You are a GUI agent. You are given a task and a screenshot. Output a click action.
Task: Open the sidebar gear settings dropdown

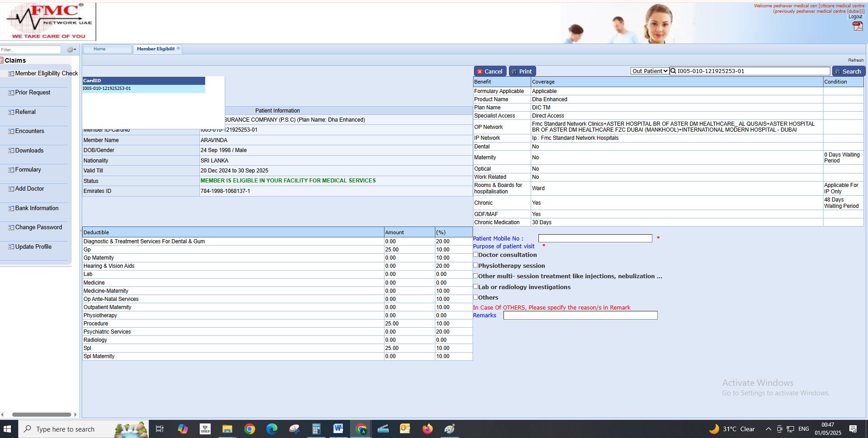click(x=71, y=49)
